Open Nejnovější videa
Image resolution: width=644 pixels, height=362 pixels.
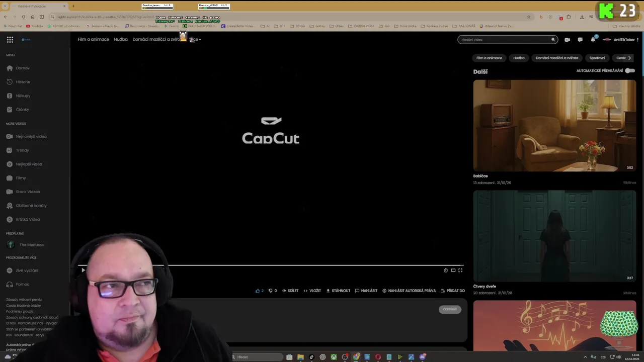[27, 136]
